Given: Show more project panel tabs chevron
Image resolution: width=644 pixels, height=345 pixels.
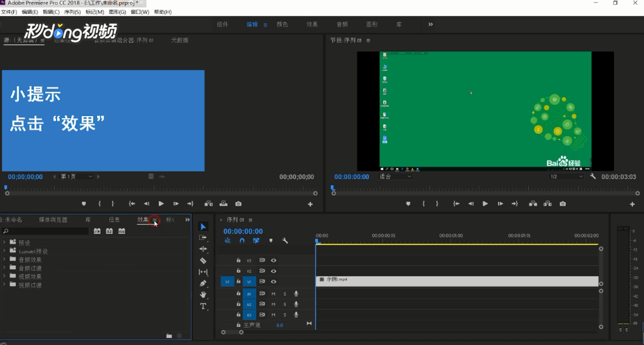Looking at the screenshot, I should tap(187, 220).
